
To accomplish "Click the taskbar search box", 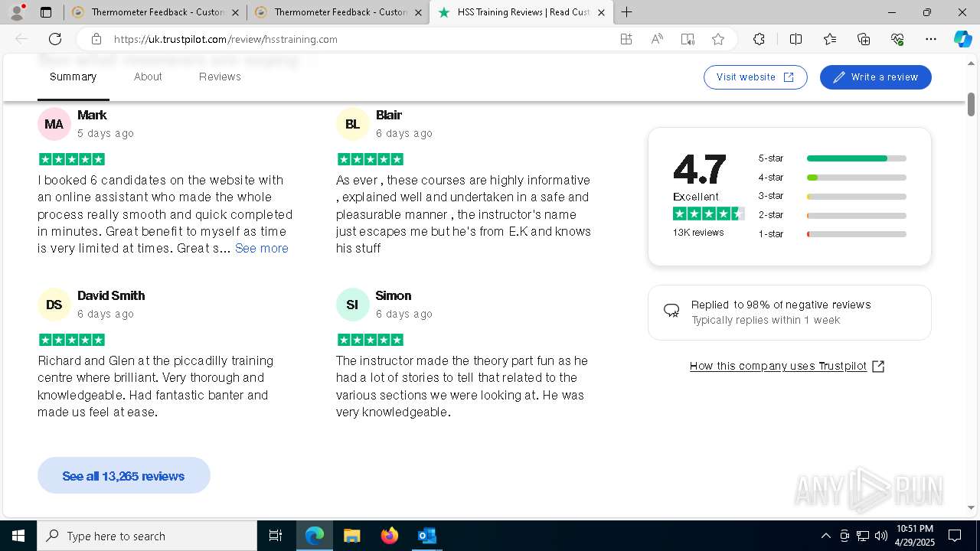I will pyautogui.click(x=147, y=536).
